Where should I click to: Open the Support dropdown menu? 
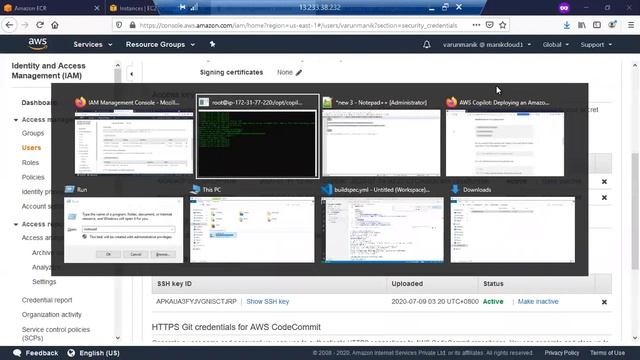click(x=596, y=44)
